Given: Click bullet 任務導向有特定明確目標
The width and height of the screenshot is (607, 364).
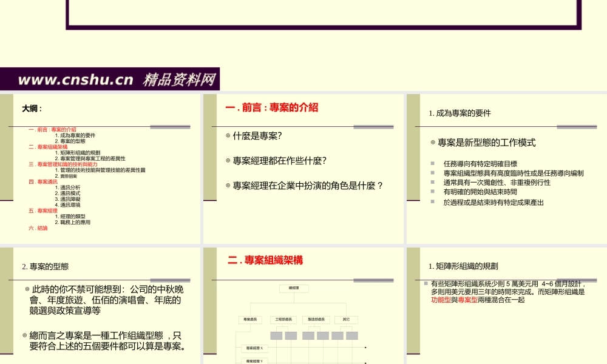Looking at the screenshot, I should tap(480, 164).
